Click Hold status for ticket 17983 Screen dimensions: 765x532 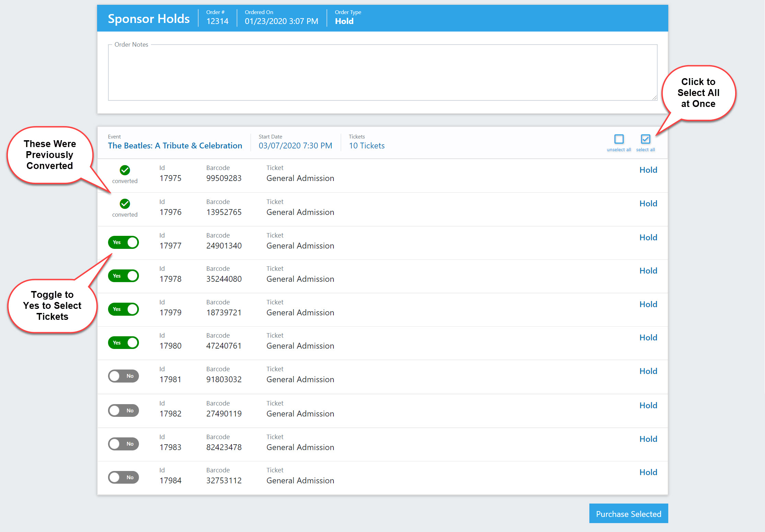tap(648, 439)
